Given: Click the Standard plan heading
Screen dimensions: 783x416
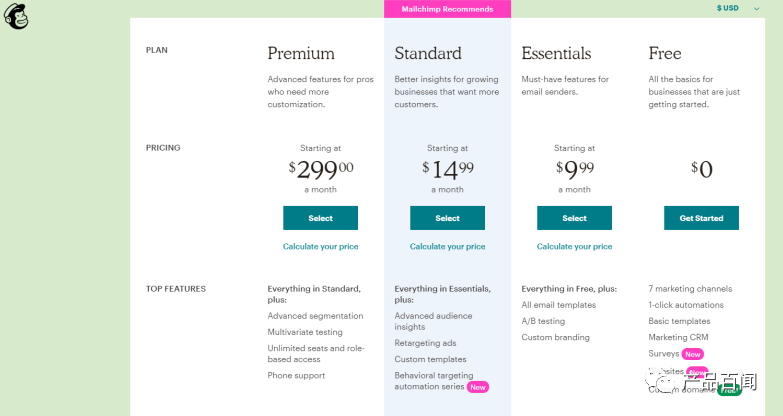Looking at the screenshot, I should [x=428, y=53].
